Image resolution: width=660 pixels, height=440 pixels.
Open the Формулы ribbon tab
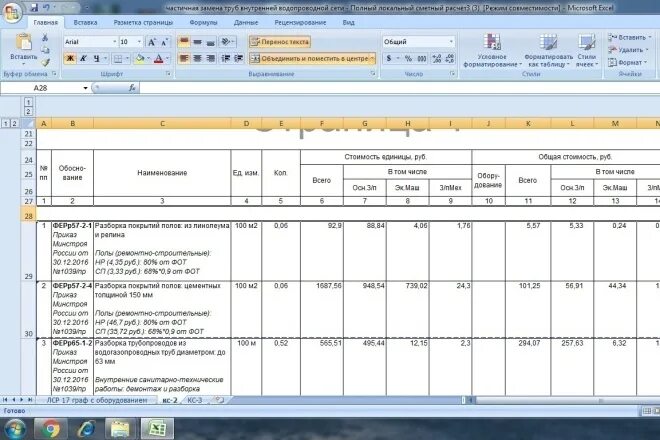click(203, 23)
